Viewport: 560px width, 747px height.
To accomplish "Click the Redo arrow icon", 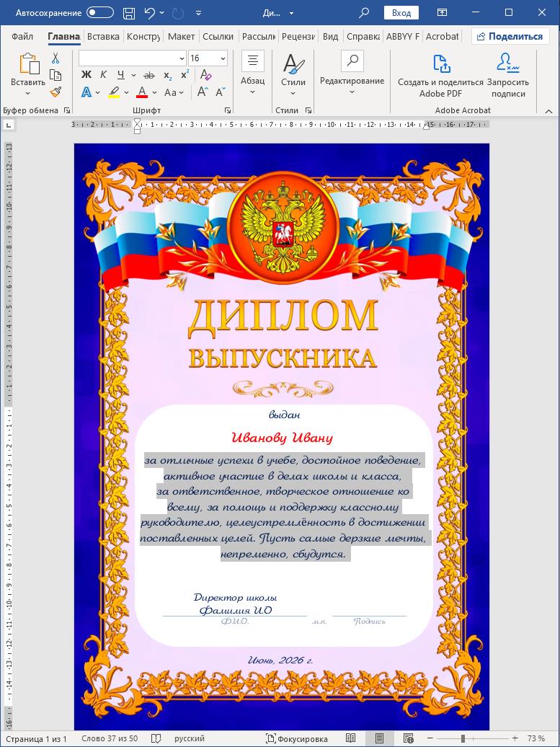I will [x=177, y=13].
